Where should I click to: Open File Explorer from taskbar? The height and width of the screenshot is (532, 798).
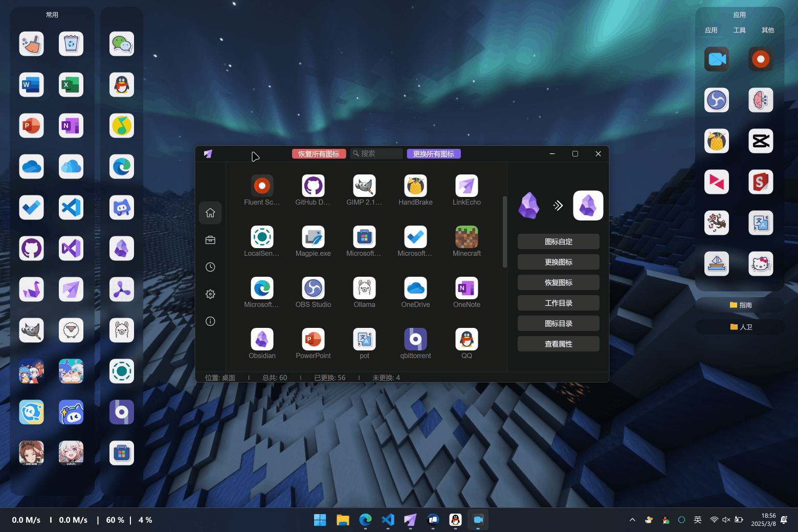coord(343,520)
